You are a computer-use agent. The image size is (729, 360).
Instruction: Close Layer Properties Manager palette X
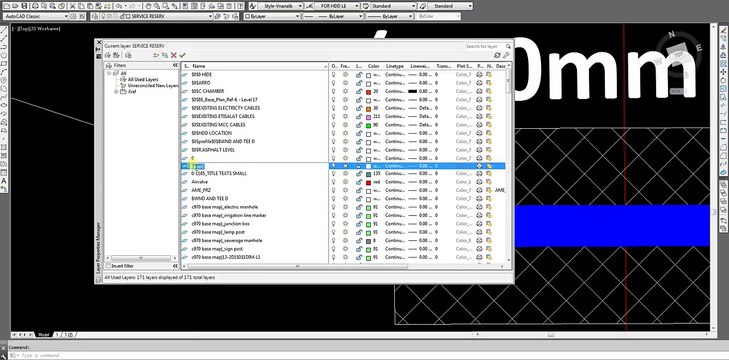pyautogui.click(x=99, y=42)
